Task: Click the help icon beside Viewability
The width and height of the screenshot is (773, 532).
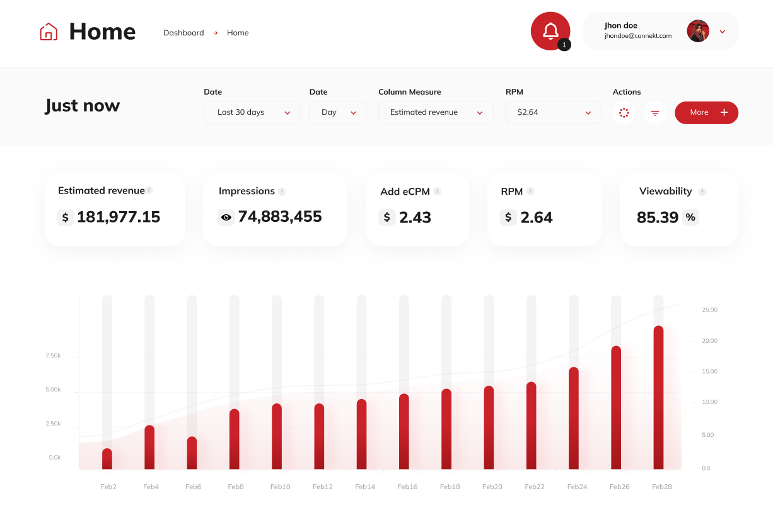Action: tap(702, 192)
